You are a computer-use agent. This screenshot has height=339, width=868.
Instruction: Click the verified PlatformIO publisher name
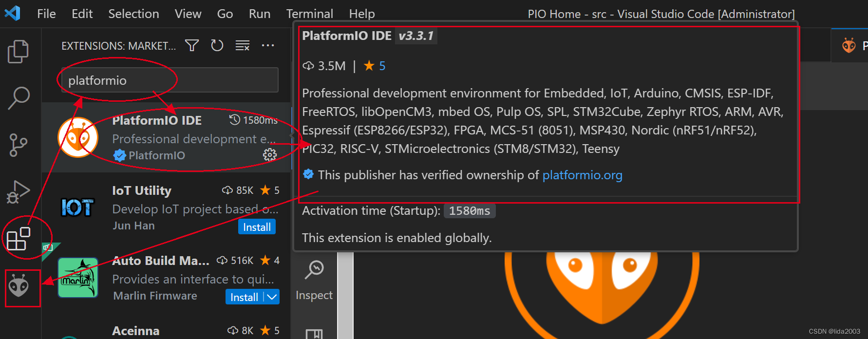click(x=157, y=155)
